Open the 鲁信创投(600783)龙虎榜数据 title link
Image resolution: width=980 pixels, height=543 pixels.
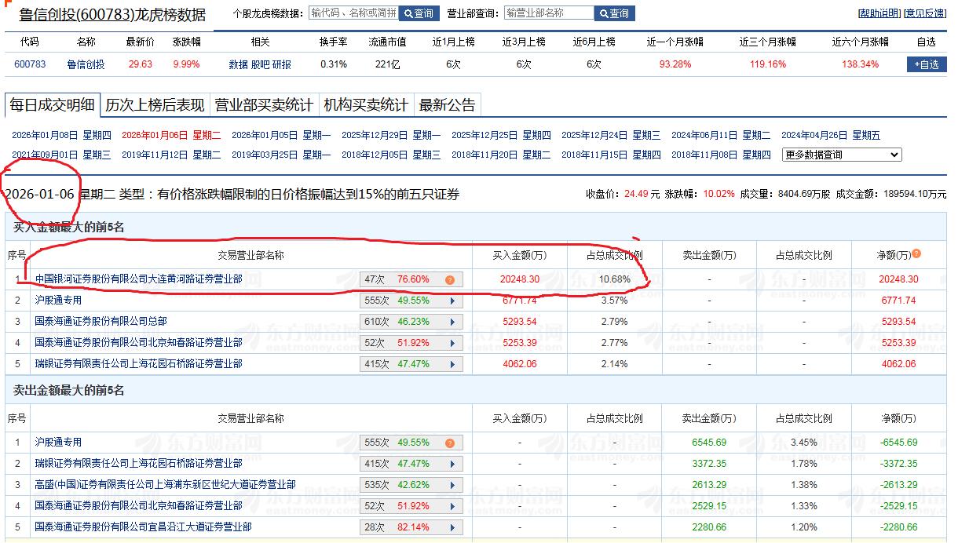tap(112, 14)
